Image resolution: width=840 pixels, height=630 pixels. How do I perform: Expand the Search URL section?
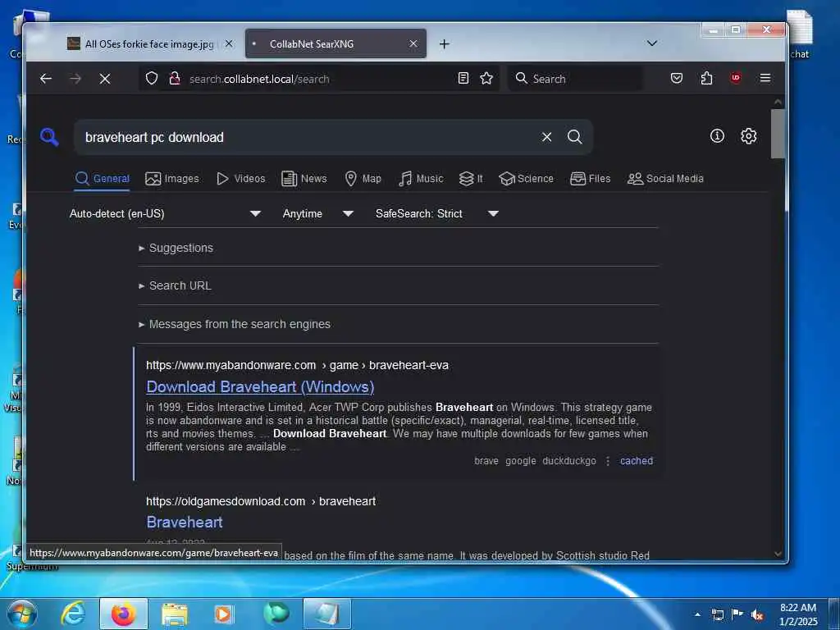point(175,285)
